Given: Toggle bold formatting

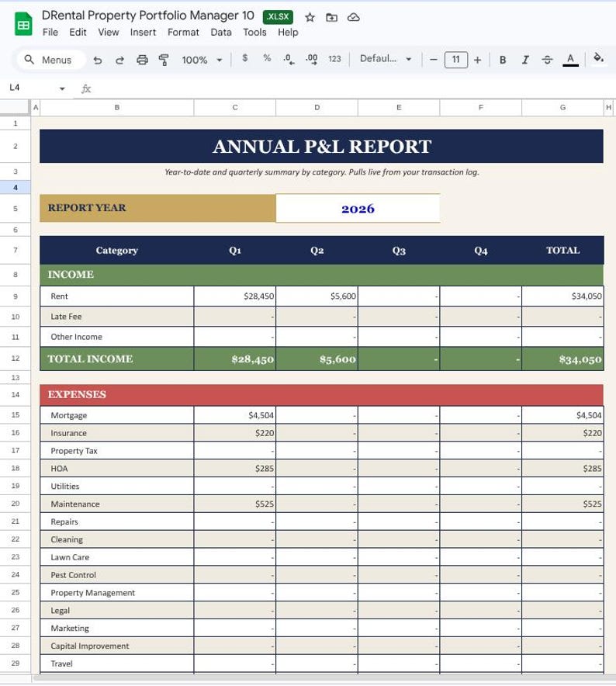Looking at the screenshot, I should (x=503, y=60).
